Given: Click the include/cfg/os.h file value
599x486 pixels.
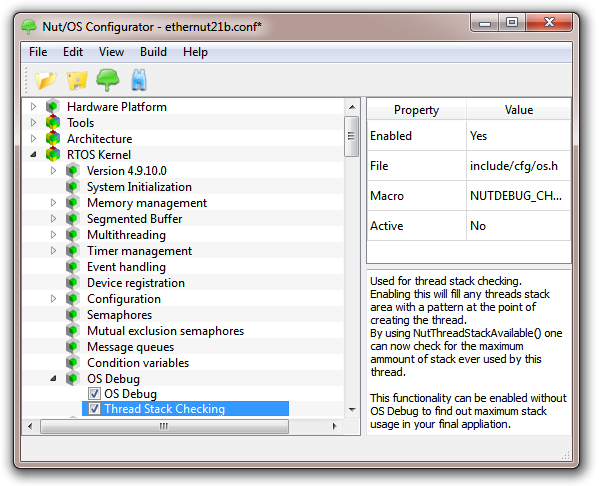Looking at the screenshot, I should 518,166.
